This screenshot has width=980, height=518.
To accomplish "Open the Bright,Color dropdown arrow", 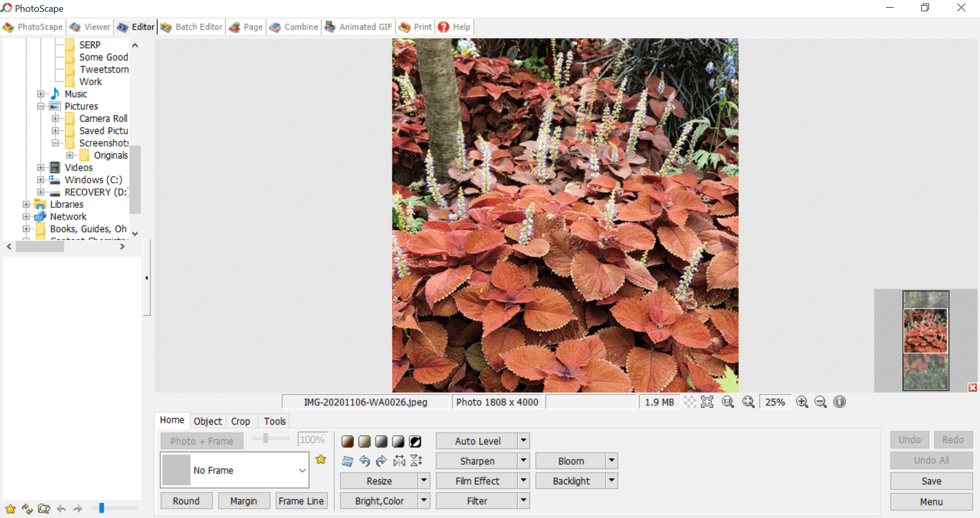I will pos(424,501).
